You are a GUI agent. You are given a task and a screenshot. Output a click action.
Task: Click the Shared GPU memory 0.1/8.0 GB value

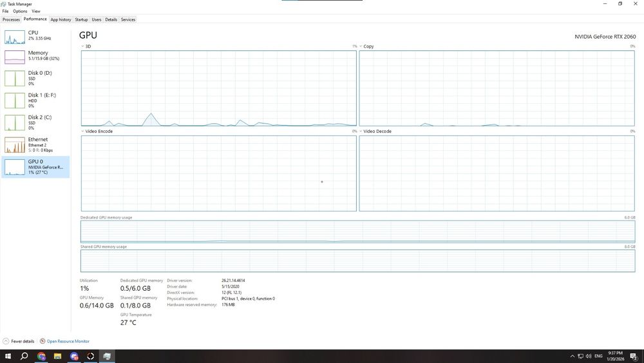pyautogui.click(x=135, y=306)
